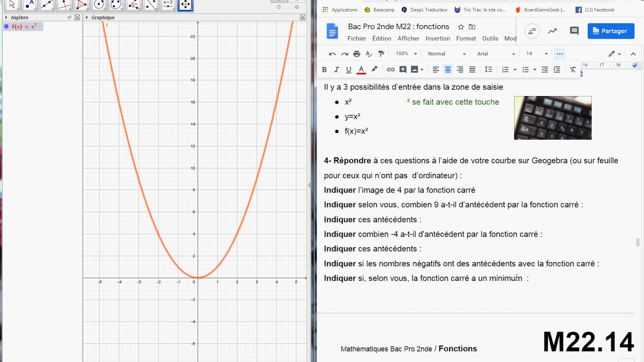Decrease indent in Google Docs
Image resolution: width=644 pixels, height=362 pixels.
click(x=544, y=69)
